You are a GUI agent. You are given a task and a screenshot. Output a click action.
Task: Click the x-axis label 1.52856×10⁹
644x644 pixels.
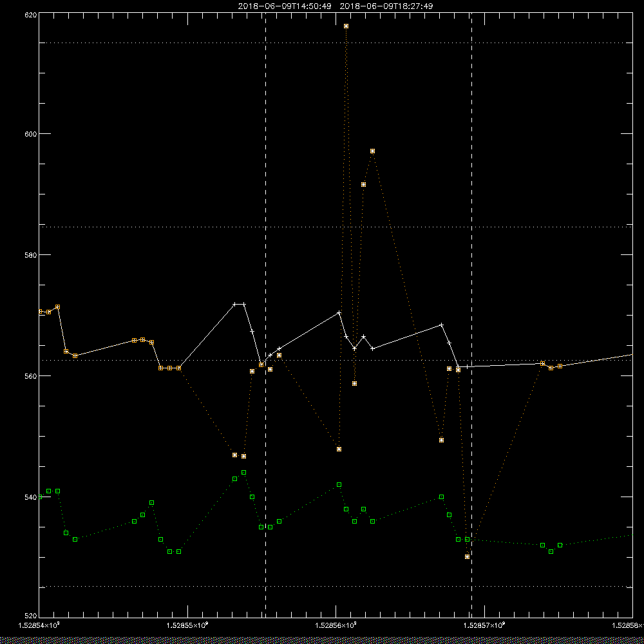[336, 625]
